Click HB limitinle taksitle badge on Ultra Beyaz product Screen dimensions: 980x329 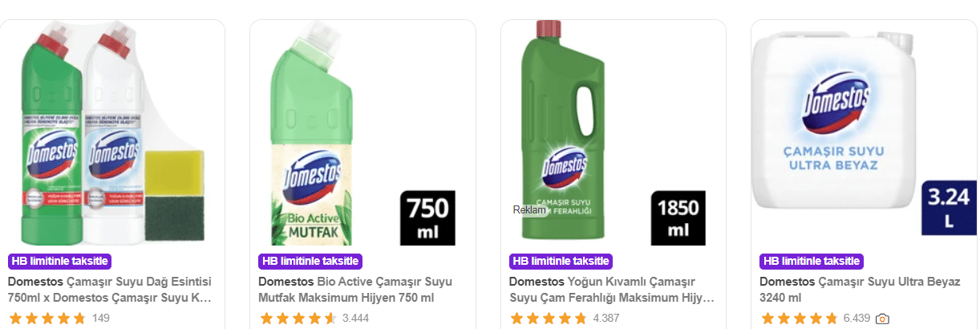click(811, 261)
